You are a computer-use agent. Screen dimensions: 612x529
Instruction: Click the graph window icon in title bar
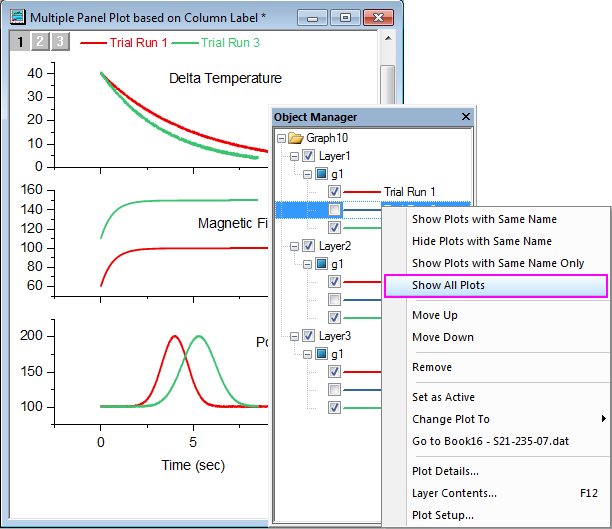17,17
